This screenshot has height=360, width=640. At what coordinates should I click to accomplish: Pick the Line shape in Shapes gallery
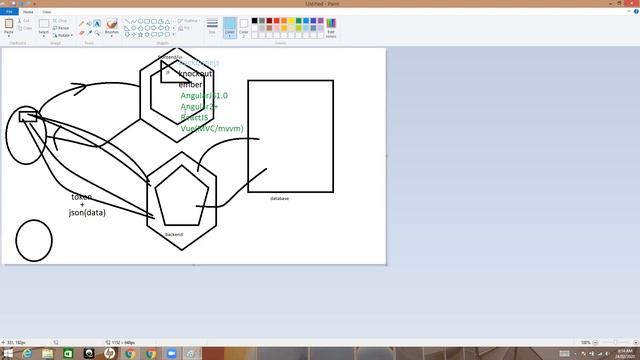click(x=127, y=21)
